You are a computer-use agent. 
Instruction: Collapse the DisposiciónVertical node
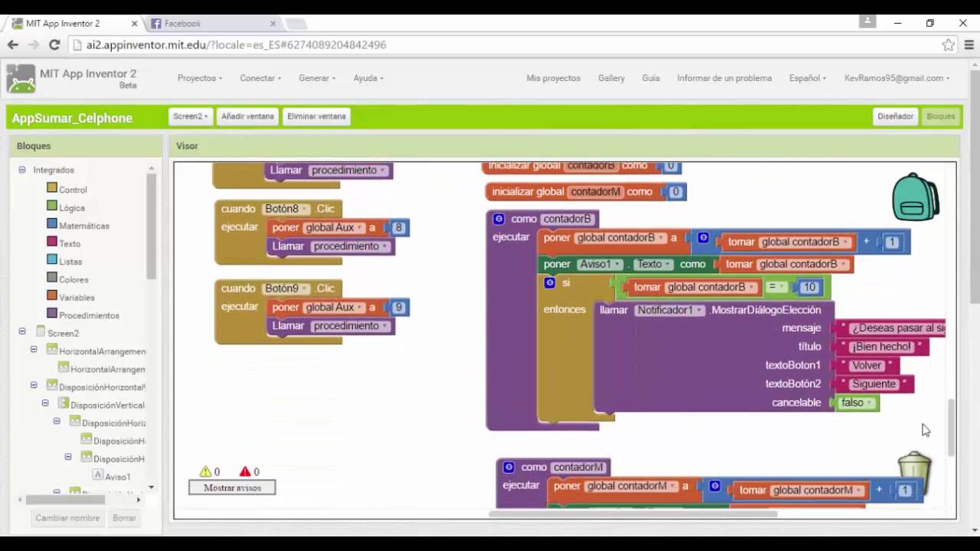tap(45, 403)
